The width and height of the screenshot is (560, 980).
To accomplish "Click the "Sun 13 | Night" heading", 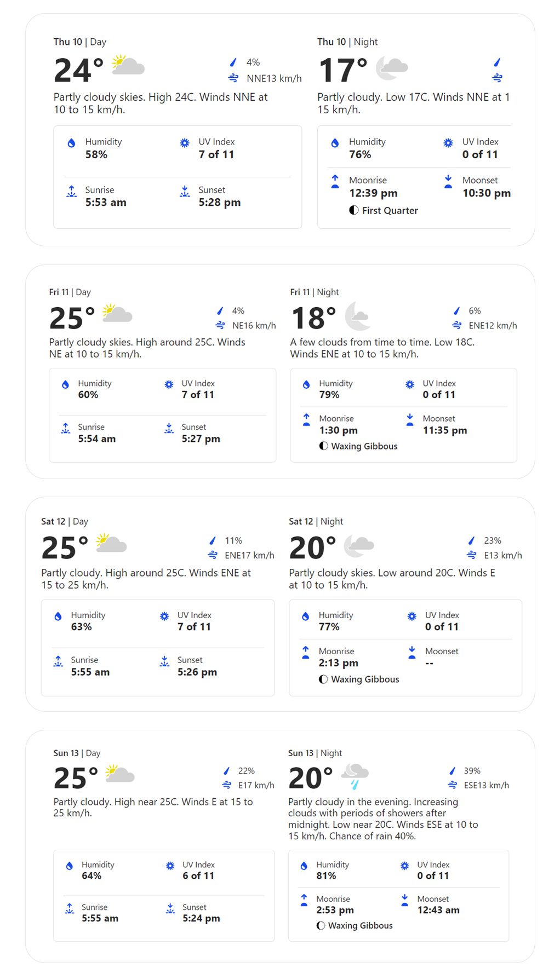I will [315, 753].
